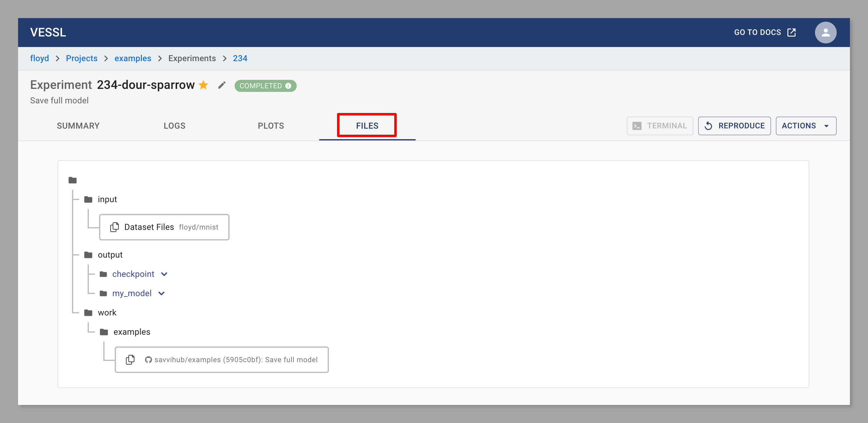This screenshot has width=868, height=423.
Task: Open the checkpoint folder link
Action: coord(133,274)
